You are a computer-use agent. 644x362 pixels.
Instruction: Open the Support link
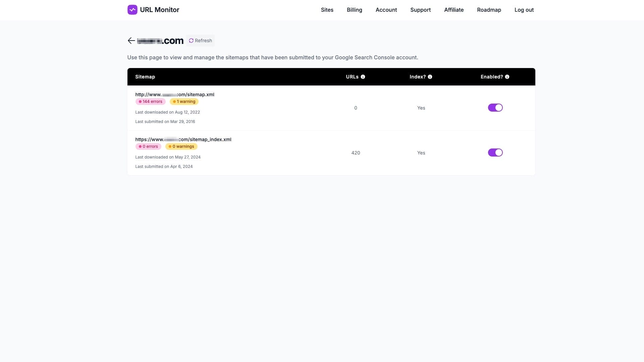click(420, 10)
